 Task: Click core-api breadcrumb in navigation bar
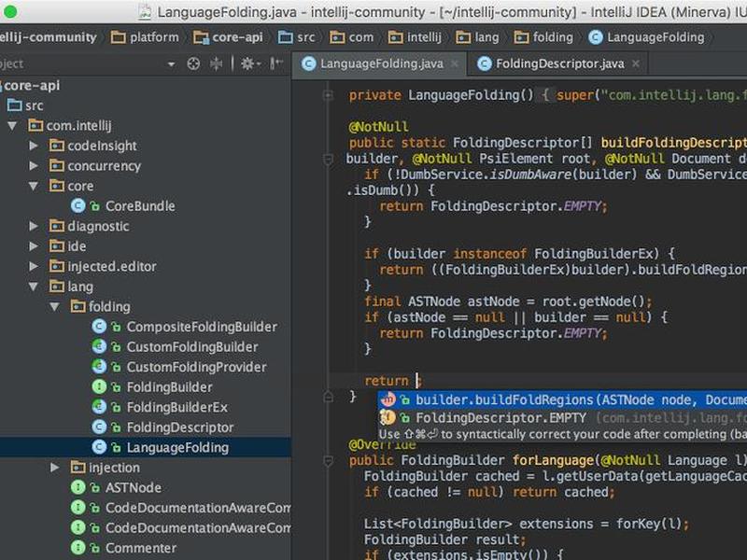click(x=228, y=37)
